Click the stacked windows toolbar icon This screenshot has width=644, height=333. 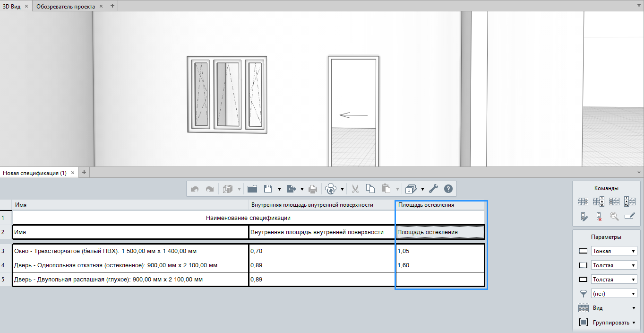(411, 189)
